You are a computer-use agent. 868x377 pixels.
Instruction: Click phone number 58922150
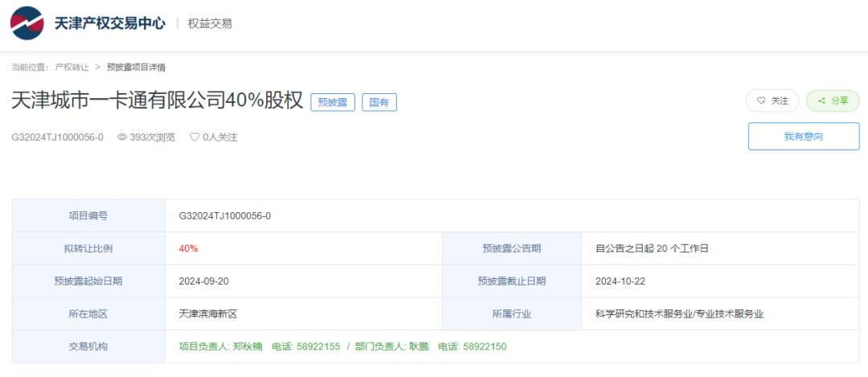485,346
